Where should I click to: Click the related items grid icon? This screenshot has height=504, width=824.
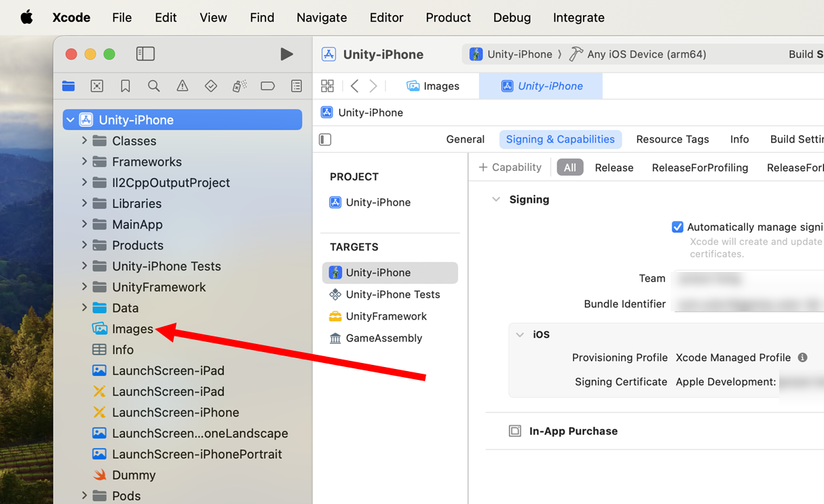tap(327, 85)
